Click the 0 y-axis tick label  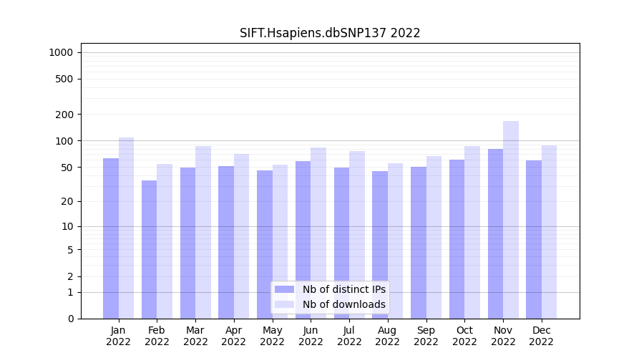70,319
